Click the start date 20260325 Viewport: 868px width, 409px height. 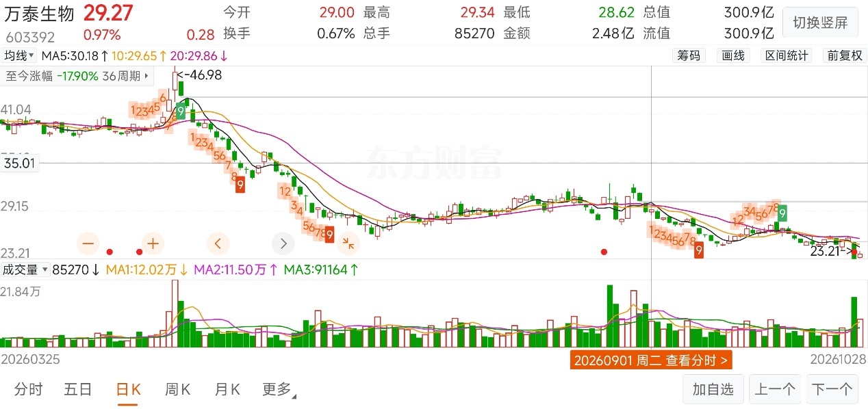(31, 359)
